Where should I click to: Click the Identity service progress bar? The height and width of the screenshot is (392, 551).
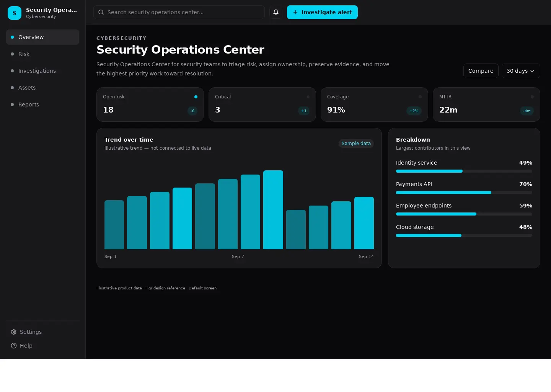pyautogui.click(x=464, y=171)
